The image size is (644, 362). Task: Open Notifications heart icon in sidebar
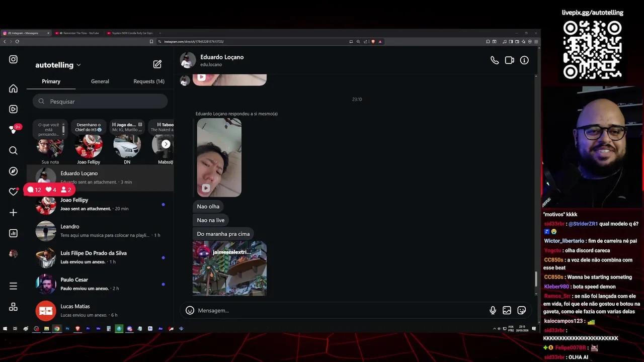tap(14, 192)
